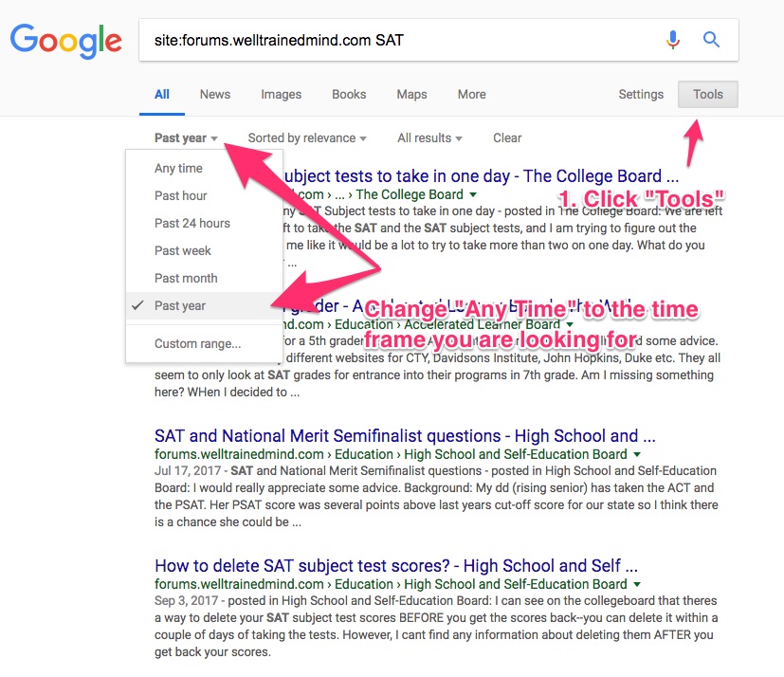
Task: Click the Jul 17, 2017 result date
Action: [188, 471]
